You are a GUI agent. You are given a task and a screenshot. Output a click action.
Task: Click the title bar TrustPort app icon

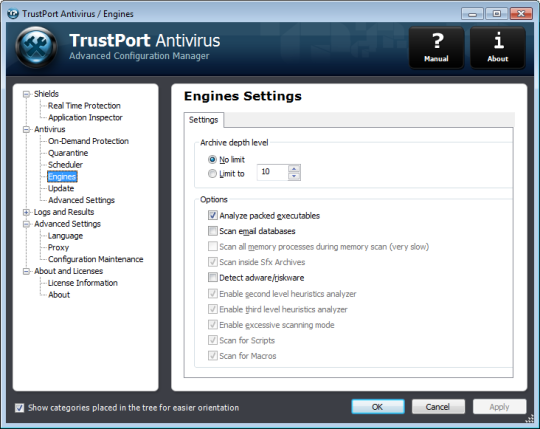coord(13,14)
